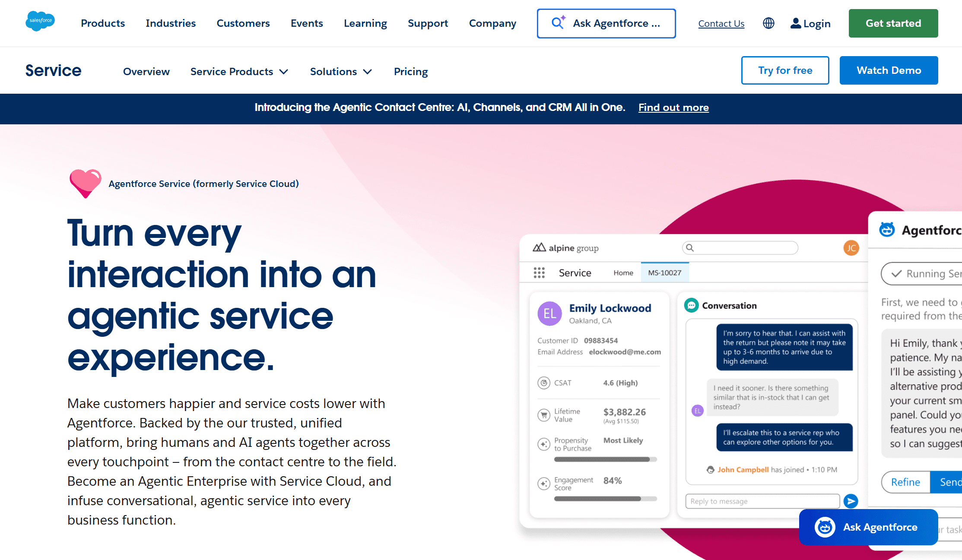Click the Lifetime Value cart icon
The image size is (962, 560).
point(543,415)
